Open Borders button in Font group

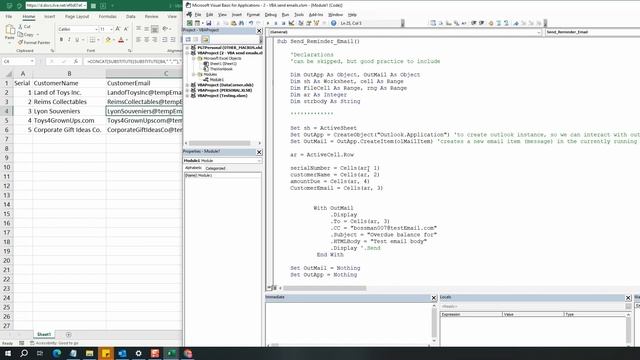pyautogui.click(x=92, y=40)
